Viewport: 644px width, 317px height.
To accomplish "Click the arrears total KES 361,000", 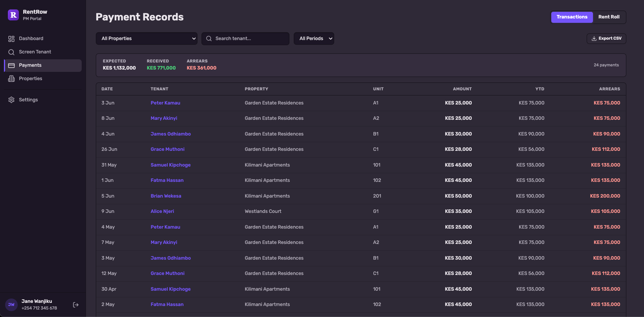I will coord(201,68).
